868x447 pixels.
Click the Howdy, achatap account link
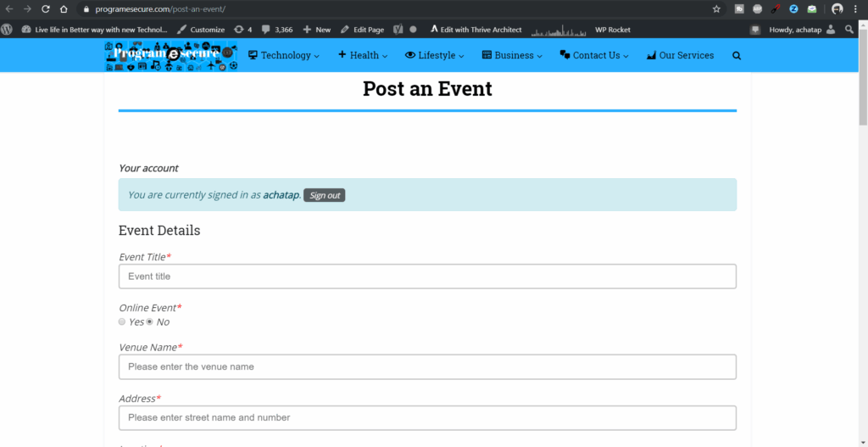(x=795, y=30)
